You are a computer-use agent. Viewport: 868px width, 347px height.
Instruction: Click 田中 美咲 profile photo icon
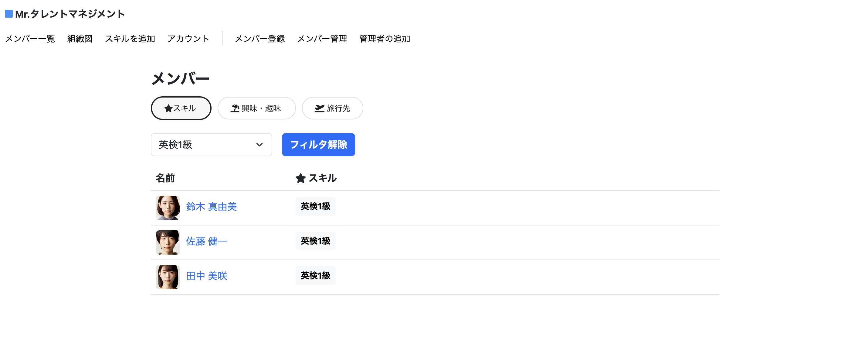point(168,276)
